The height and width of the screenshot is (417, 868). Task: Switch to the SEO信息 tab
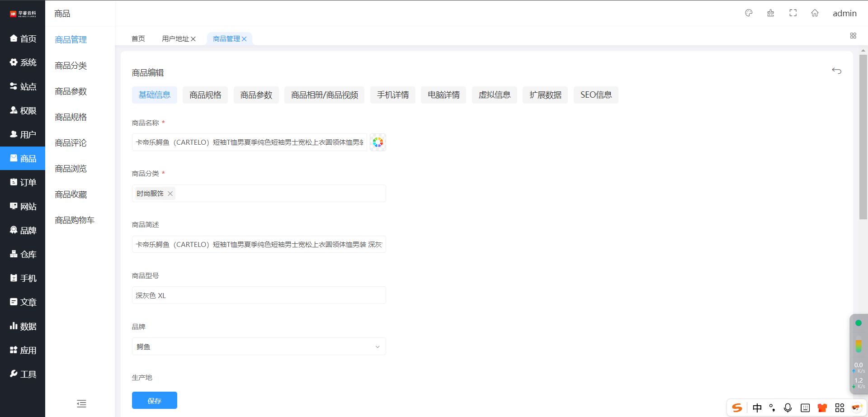coord(595,95)
